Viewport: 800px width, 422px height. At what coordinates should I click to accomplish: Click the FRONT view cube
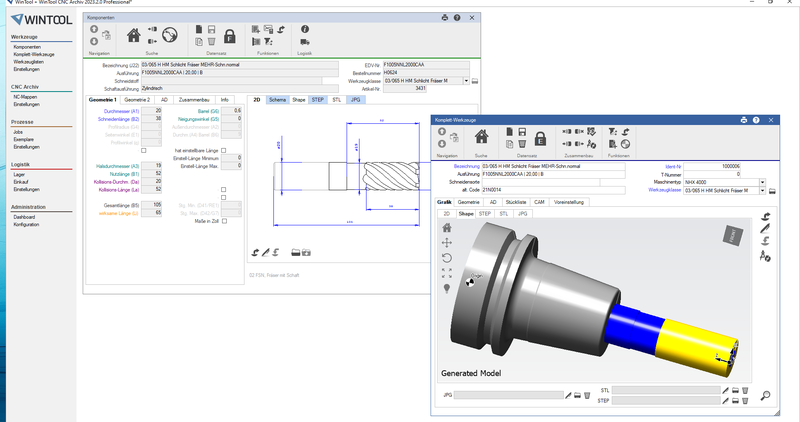[733, 235]
